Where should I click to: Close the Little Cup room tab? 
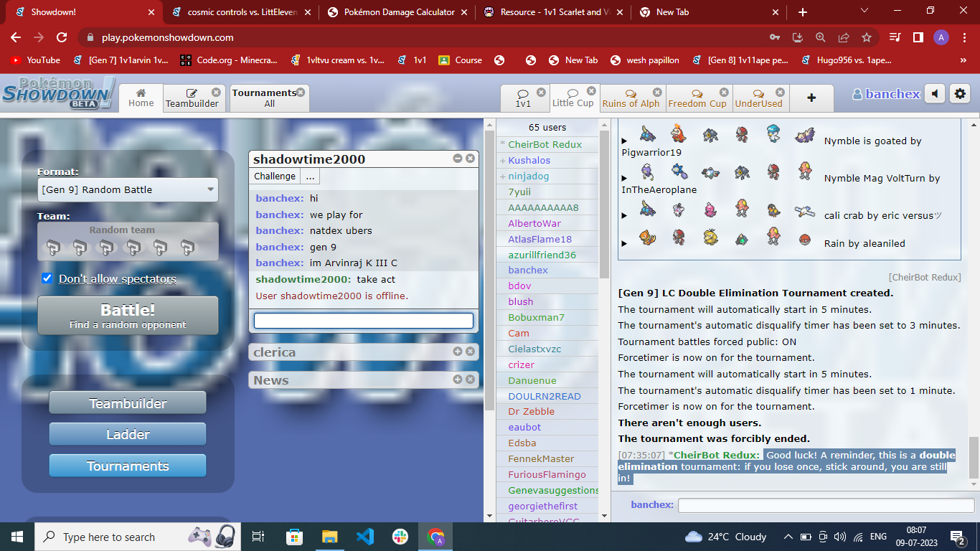(591, 91)
